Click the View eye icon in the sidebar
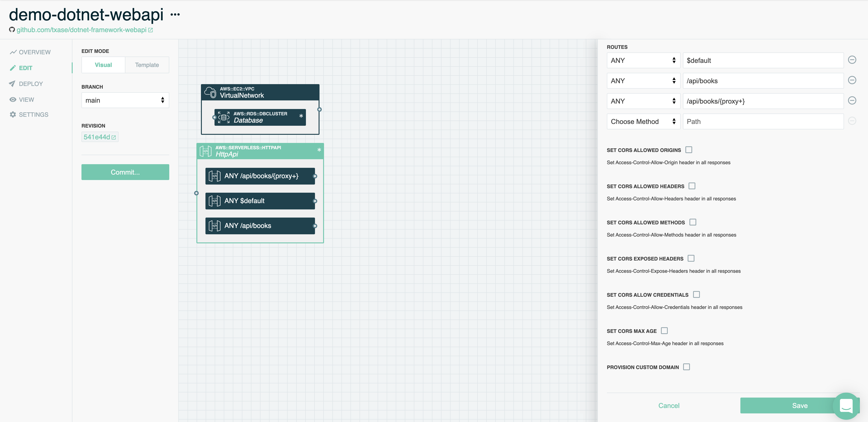Viewport: 868px width, 422px height. (x=13, y=99)
